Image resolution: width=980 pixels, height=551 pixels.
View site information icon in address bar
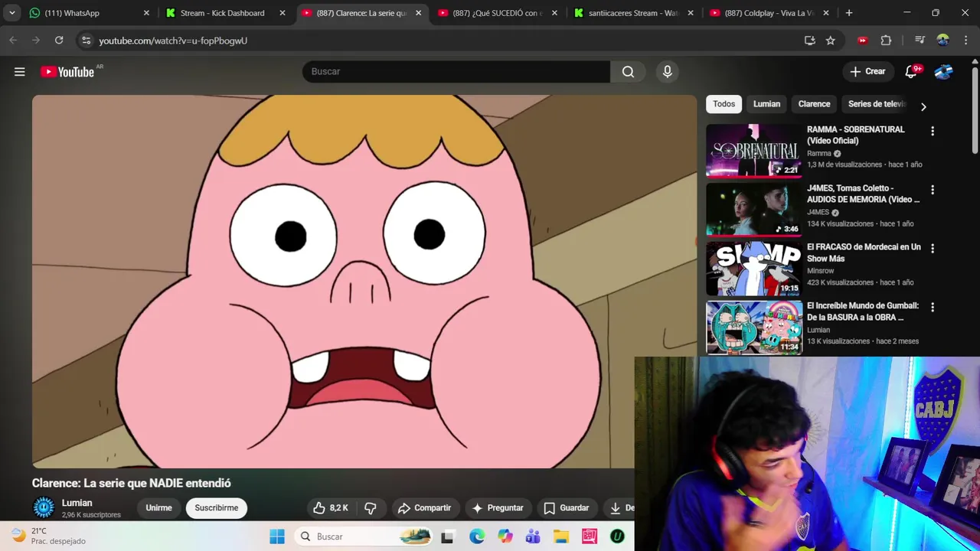pyautogui.click(x=86, y=41)
